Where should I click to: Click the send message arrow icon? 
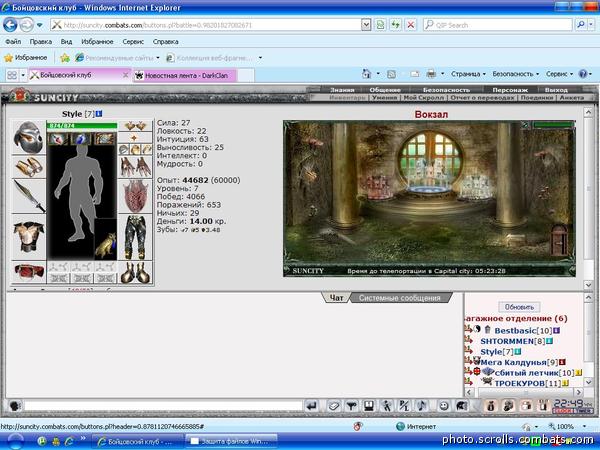click(312, 406)
